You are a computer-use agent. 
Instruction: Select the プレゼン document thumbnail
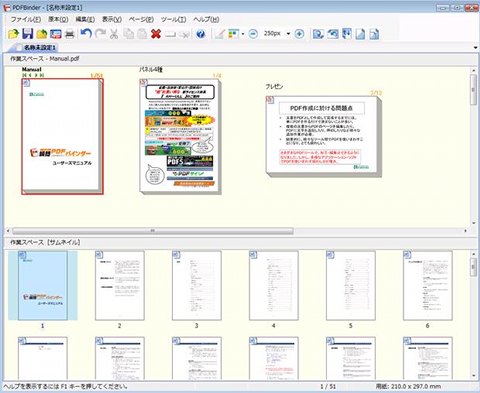click(x=323, y=136)
